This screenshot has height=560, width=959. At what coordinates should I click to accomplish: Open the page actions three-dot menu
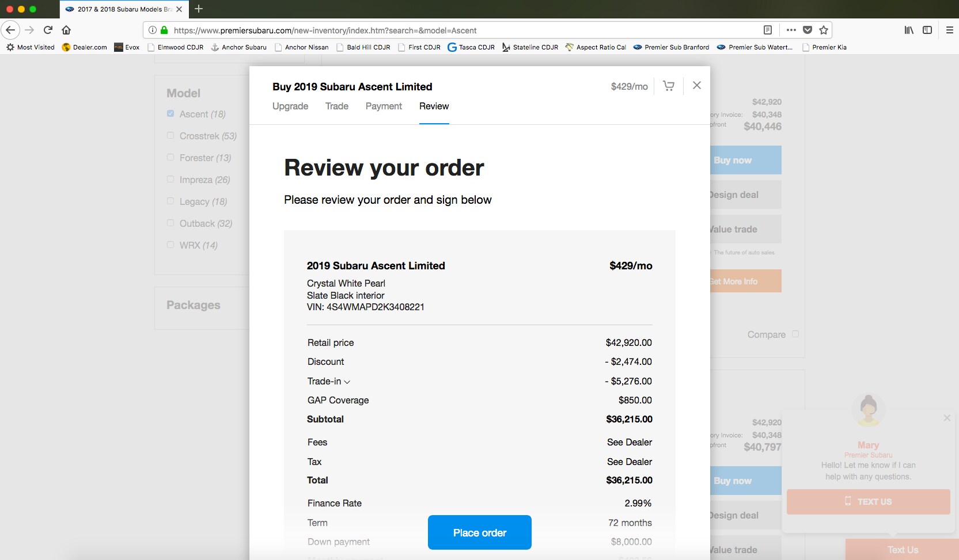791,30
